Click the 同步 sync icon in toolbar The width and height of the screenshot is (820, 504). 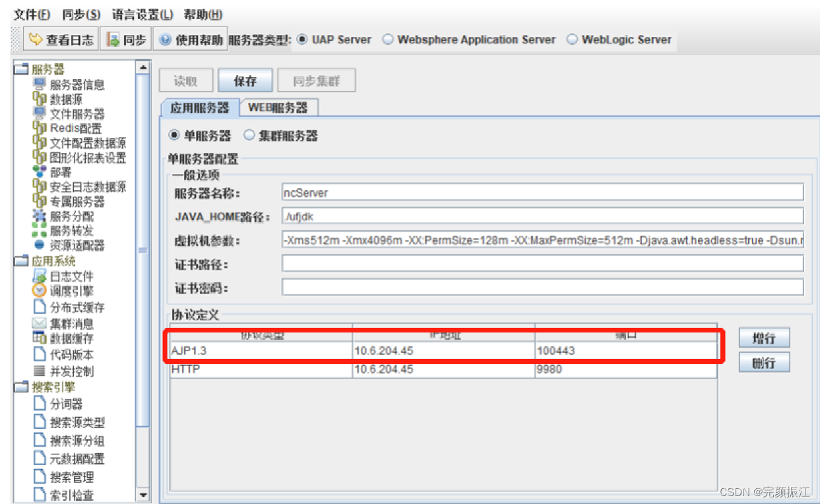(125, 38)
